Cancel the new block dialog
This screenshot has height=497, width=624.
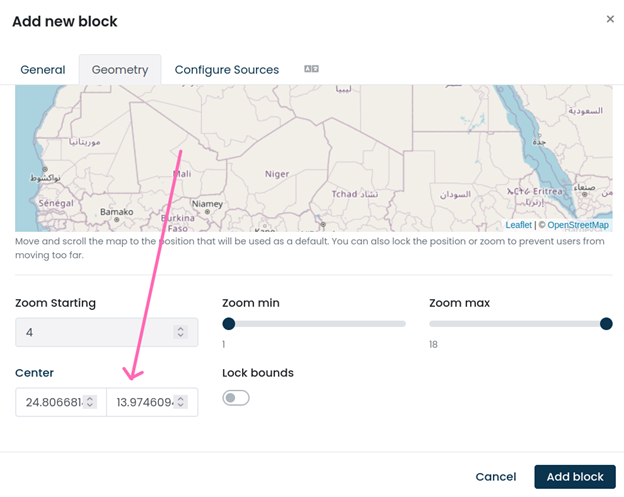coord(495,477)
